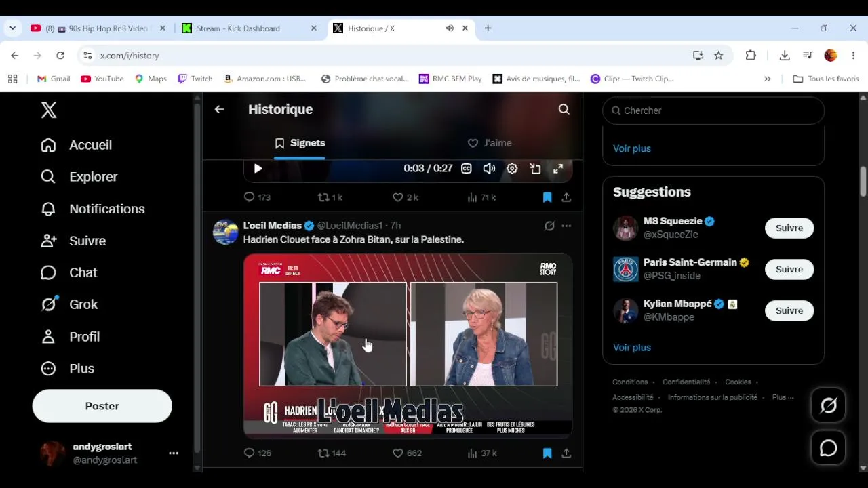Open the Tous les favoris folder

[826, 79]
